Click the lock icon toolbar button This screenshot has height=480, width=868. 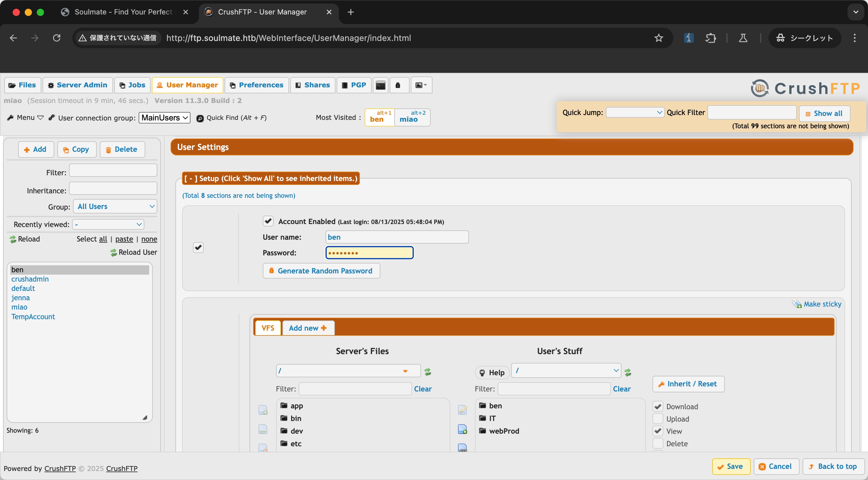(398, 85)
